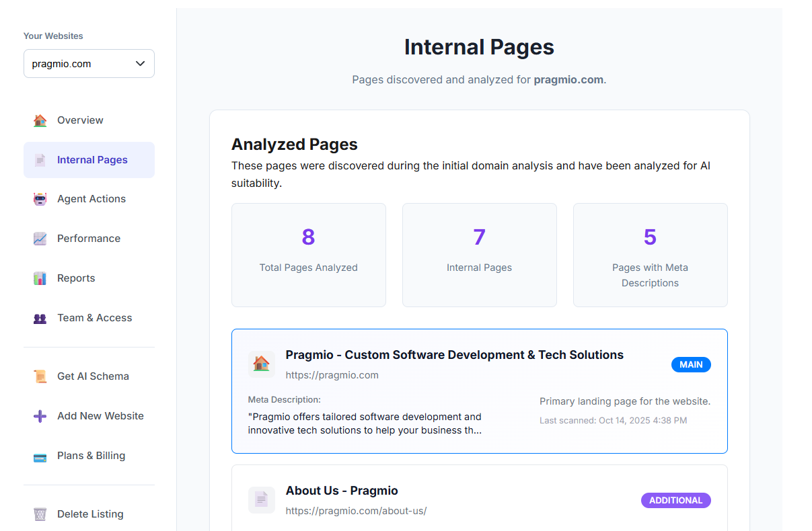This screenshot has width=812, height=531.
Task: Click Delete Listing label
Action: 90,514
